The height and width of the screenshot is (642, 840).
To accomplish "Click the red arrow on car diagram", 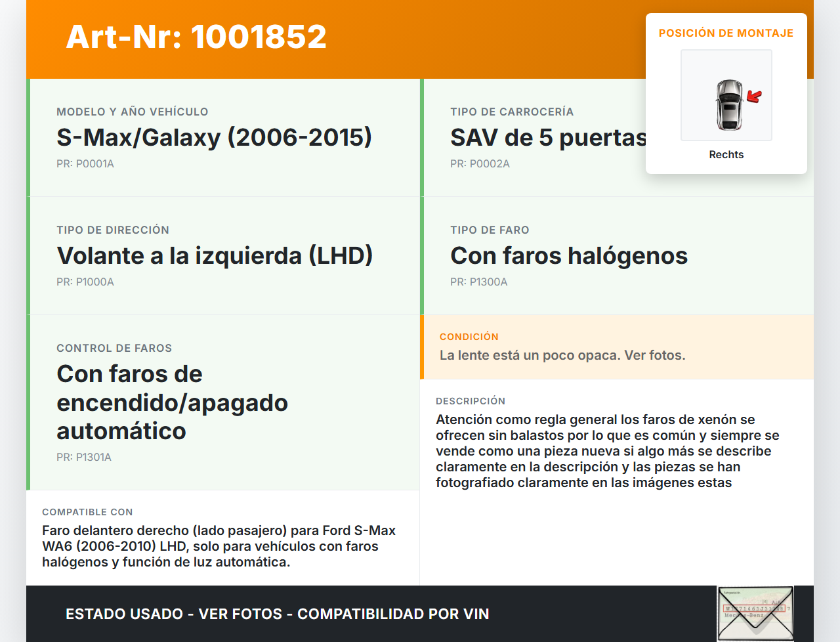I will point(755,97).
